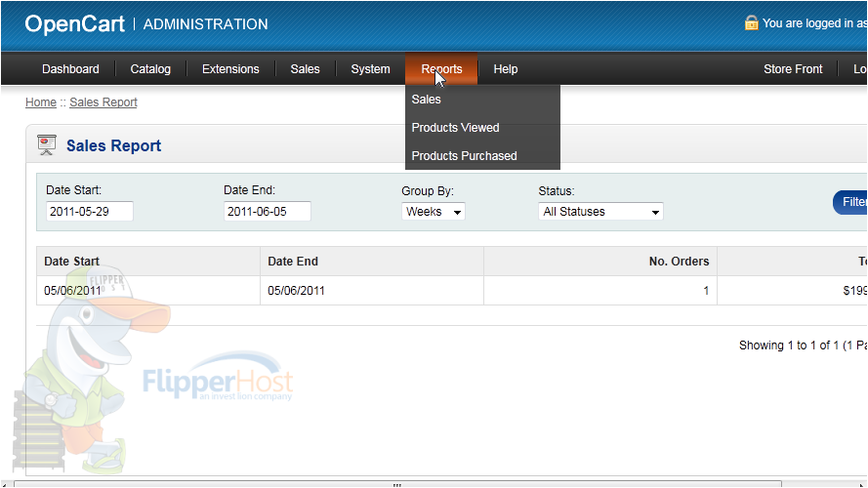Click the No. Orders value 1
868x488 pixels.
[x=706, y=291]
